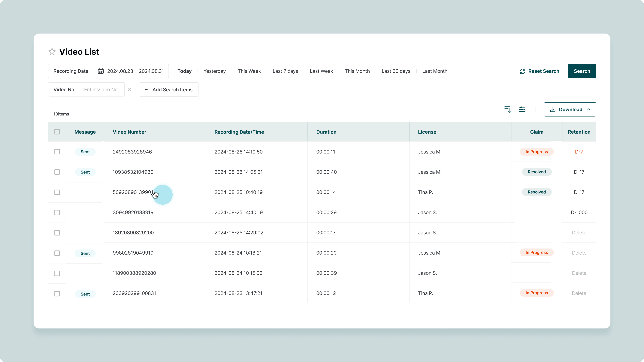The image size is (644, 362).
Task: Click the plus icon in Add Search Items
Action: 146,89
